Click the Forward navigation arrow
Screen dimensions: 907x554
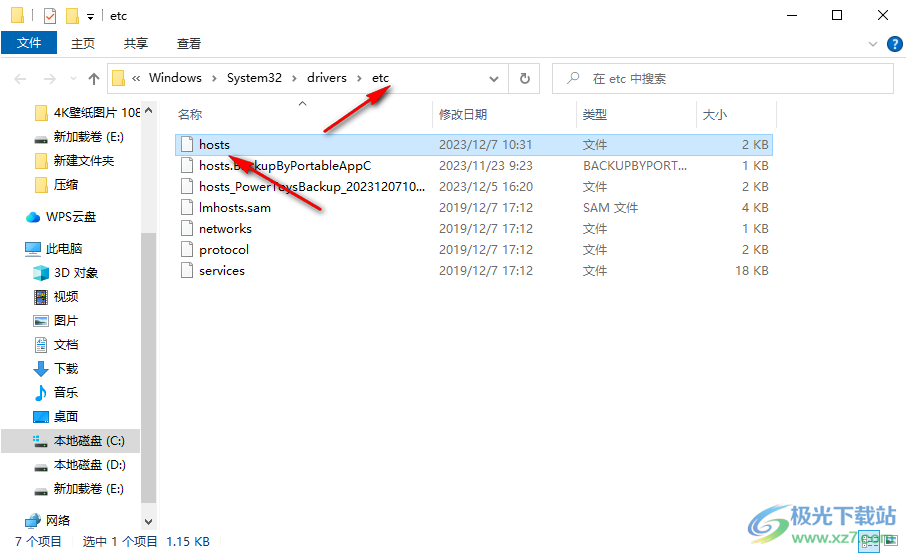tap(50, 79)
